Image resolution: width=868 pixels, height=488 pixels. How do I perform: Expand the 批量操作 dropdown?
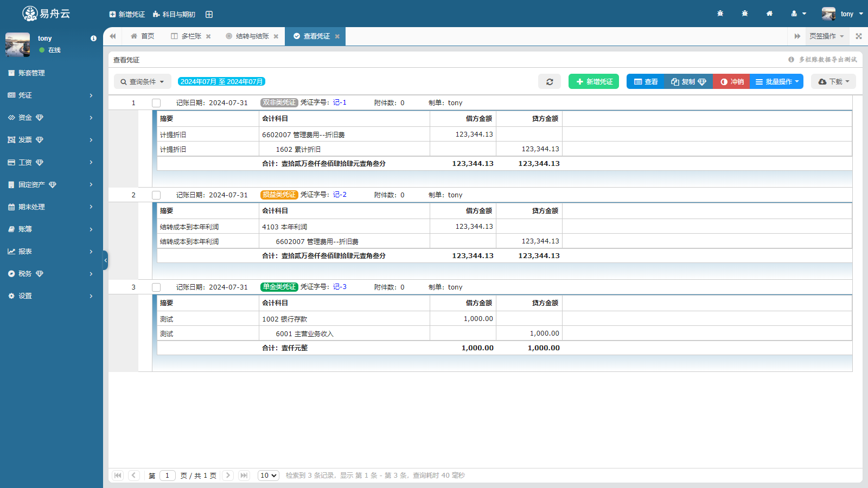click(x=776, y=81)
